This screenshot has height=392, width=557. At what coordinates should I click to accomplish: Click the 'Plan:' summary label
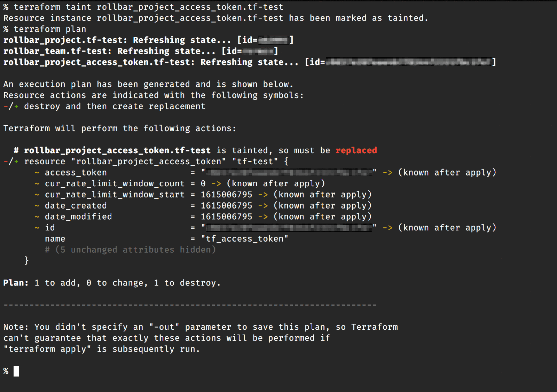click(16, 283)
